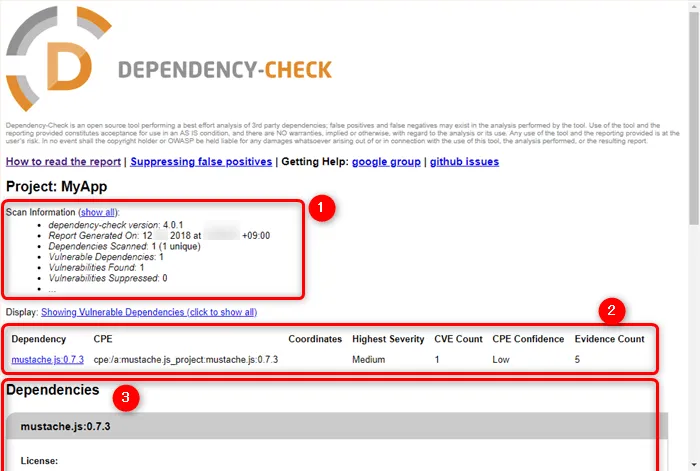Click the scrollbar up arrow
700x471 pixels.
point(691,8)
